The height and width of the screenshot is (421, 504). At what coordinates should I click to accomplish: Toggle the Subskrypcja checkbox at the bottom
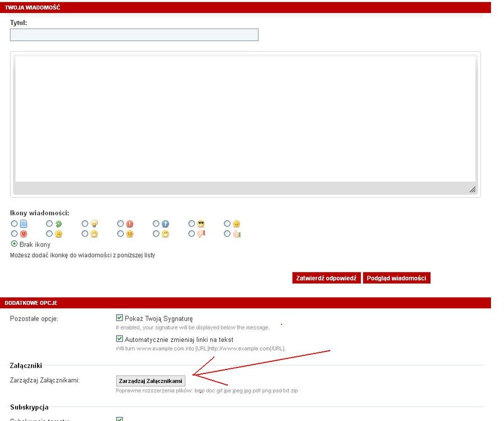[119, 419]
